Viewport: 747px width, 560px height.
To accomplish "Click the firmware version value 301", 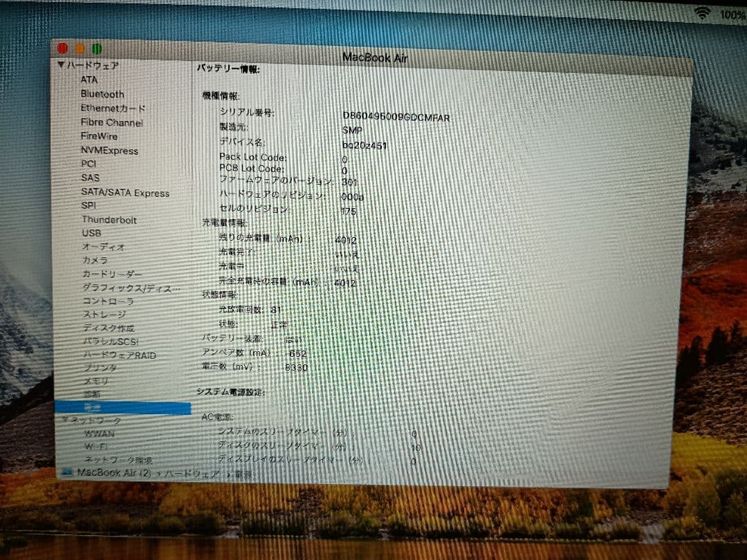I will (349, 182).
